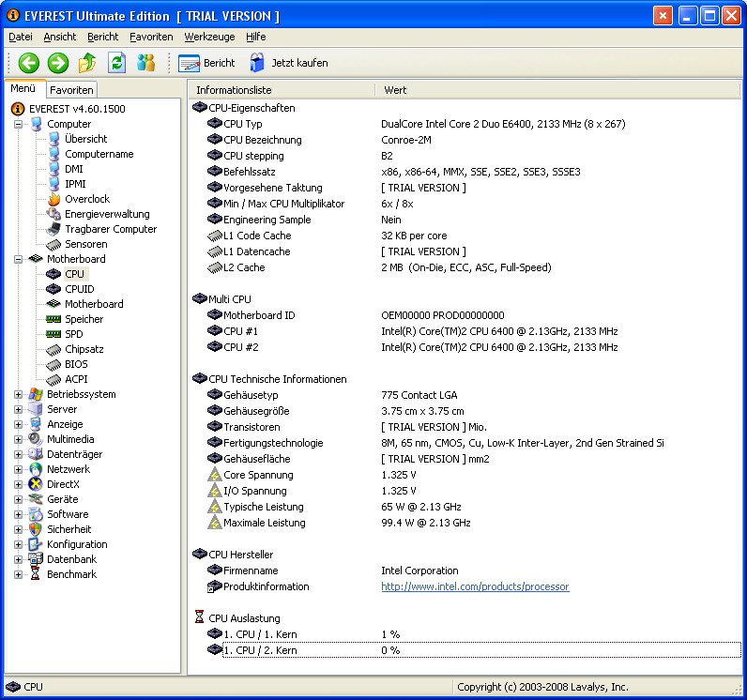Switch to the Menü tab
Viewport: 747px width, 700px height.
tap(23, 88)
